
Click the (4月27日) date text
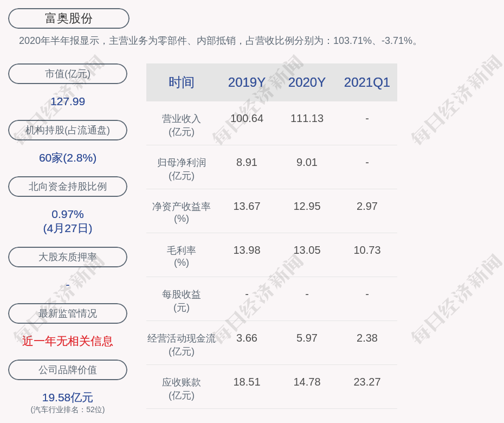pos(68,228)
